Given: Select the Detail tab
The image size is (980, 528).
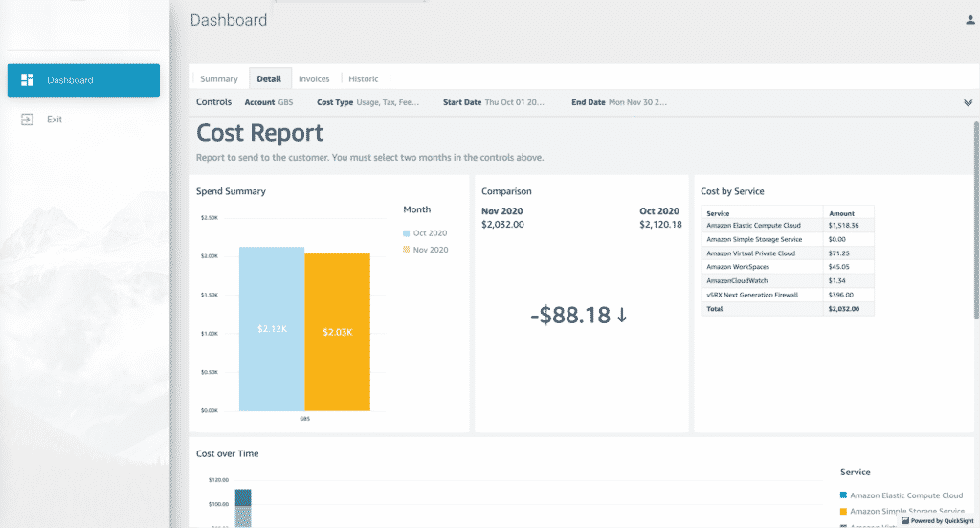Looking at the screenshot, I should pyautogui.click(x=269, y=78).
